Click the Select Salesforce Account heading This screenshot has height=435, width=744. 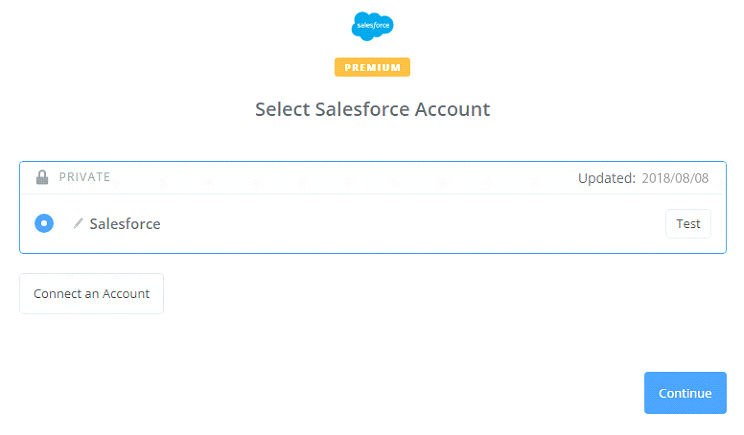(372, 109)
